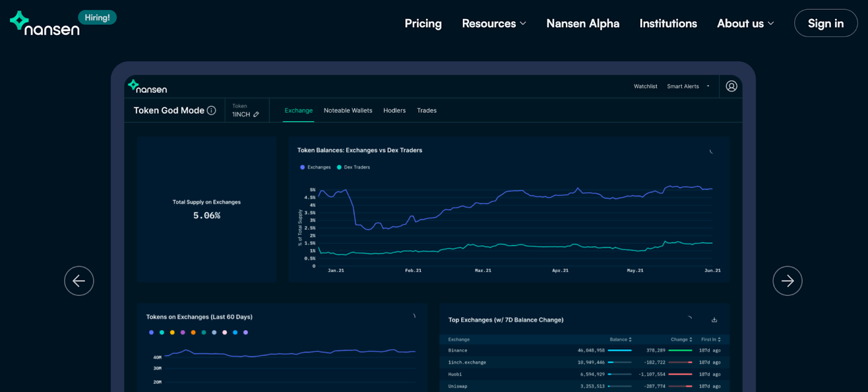Select the Huobi exchange row
868x392 pixels.
(584, 374)
